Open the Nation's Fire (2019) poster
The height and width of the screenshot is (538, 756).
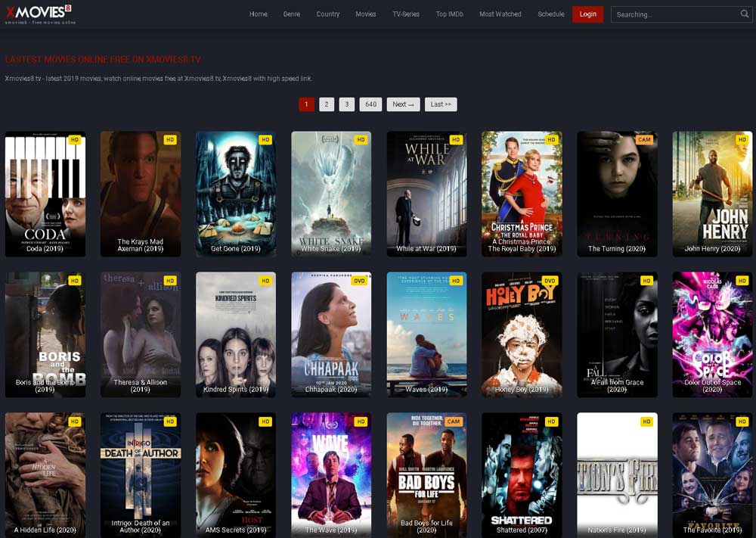coord(617,474)
